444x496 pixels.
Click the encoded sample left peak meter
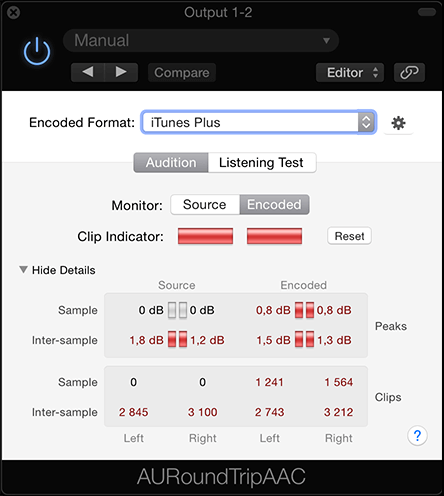(299, 310)
